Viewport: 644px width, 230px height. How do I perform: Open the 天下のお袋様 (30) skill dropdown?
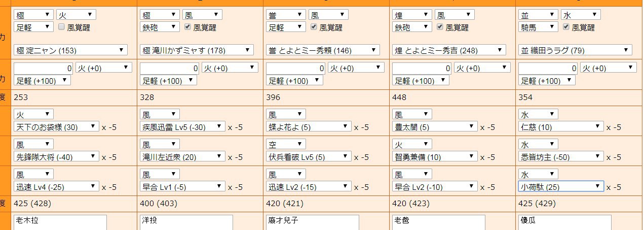[x=56, y=127]
